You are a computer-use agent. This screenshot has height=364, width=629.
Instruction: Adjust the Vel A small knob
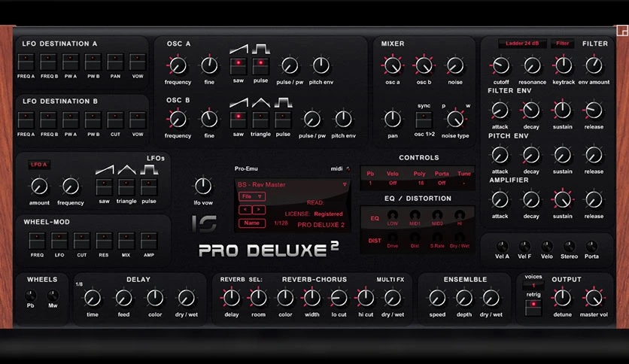point(502,246)
